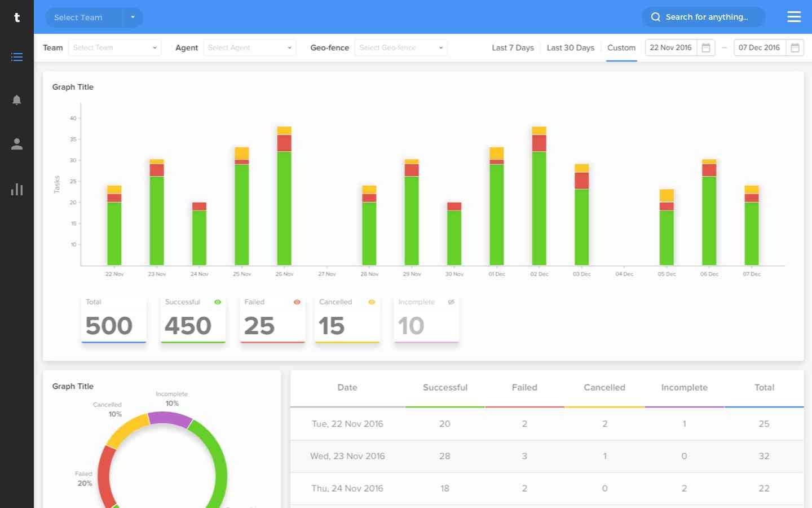Open the user profile sidebar icon
This screenshot has height=508, width=812.
(17, 144)
